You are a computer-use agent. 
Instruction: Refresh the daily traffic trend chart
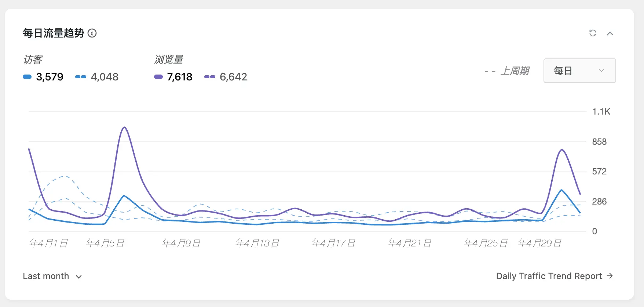click(x=593, y=33)
